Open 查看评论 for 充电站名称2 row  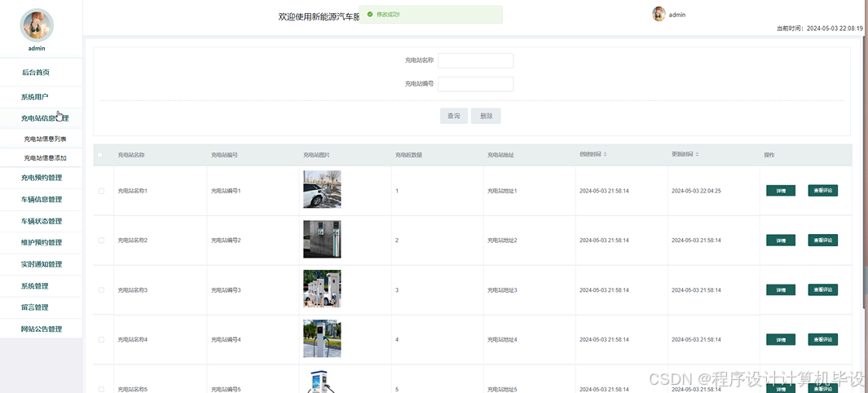tap(822, 241)
